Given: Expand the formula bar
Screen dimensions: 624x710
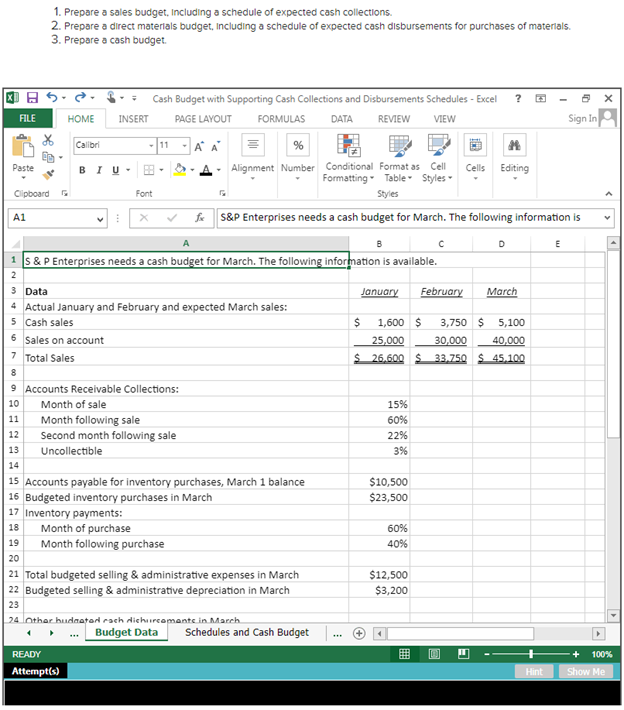Looking at the screenshot, I should (607, 218).
